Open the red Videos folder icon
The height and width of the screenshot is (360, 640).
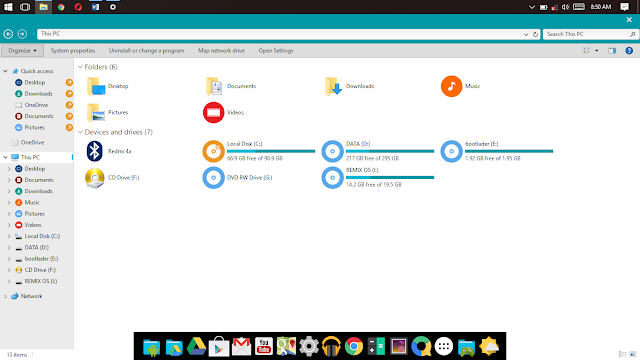click(213, 112)
